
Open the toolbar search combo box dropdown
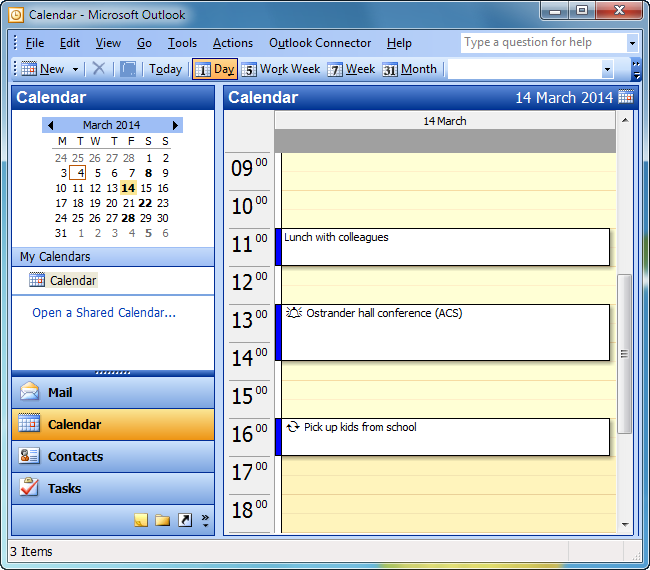(607, 69)
